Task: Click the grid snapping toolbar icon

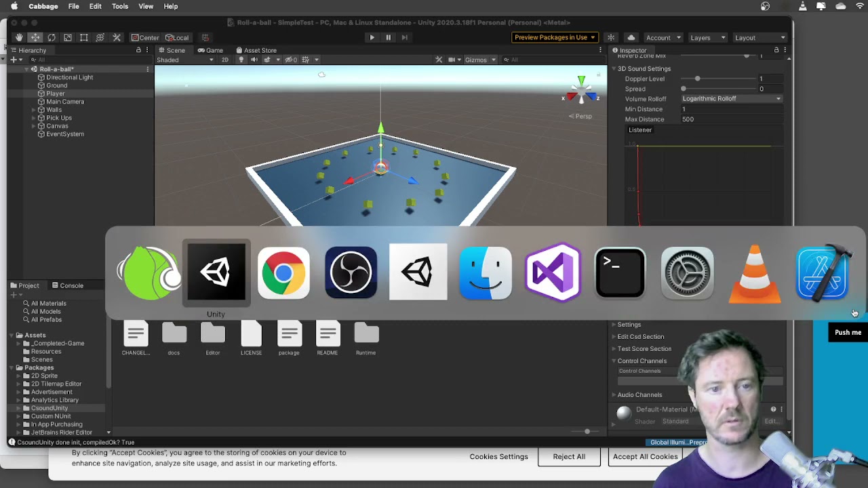Action: (x=205, y=37)
